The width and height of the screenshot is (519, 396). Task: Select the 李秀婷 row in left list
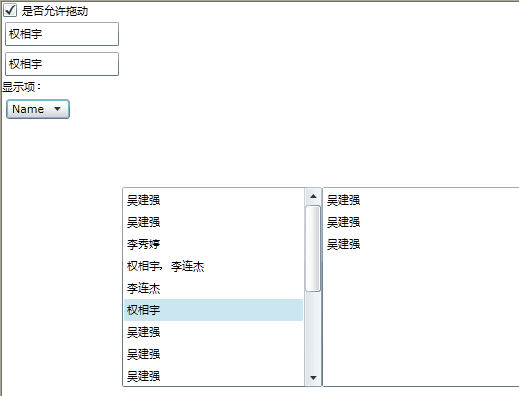[x=213, y=244]
